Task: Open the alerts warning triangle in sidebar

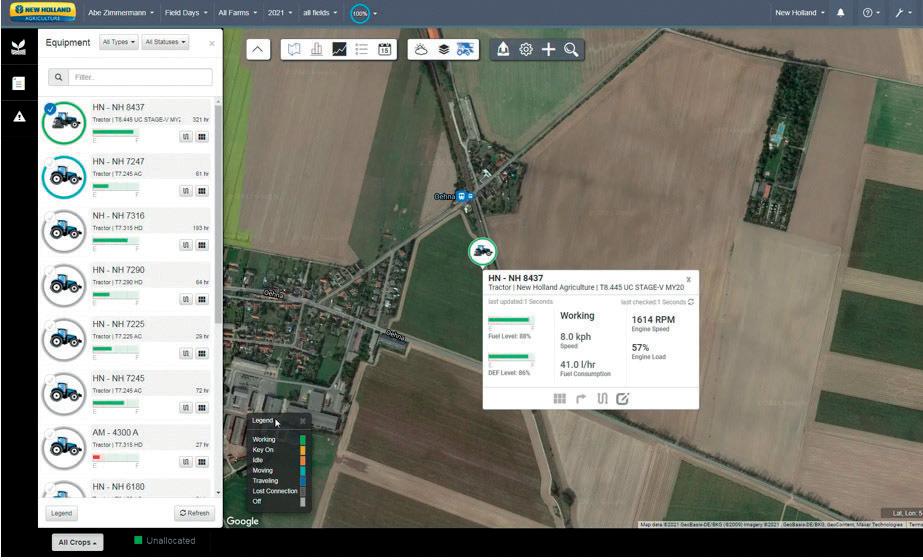Action: [x=19, y=116]
